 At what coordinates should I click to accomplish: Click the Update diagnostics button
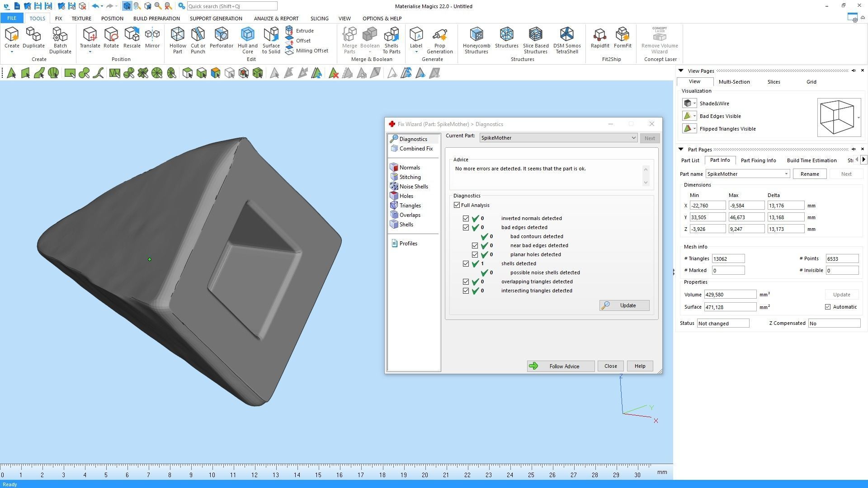[x=624, y=305]
